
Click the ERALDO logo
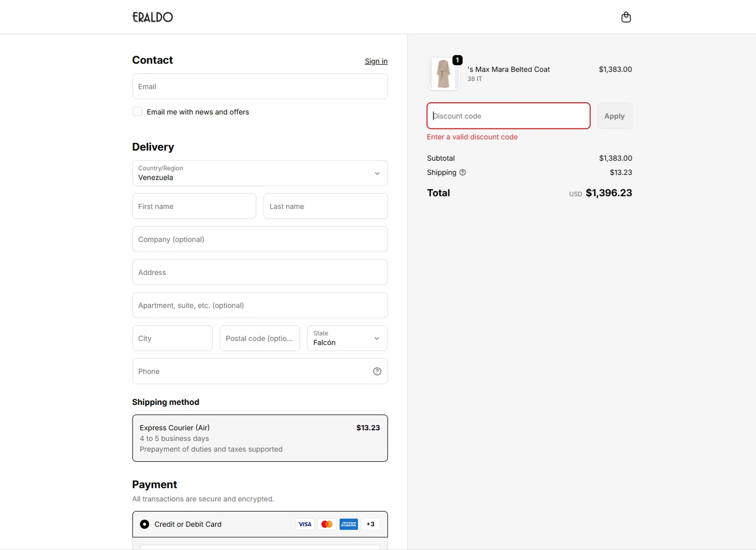[x=153, y=17]
